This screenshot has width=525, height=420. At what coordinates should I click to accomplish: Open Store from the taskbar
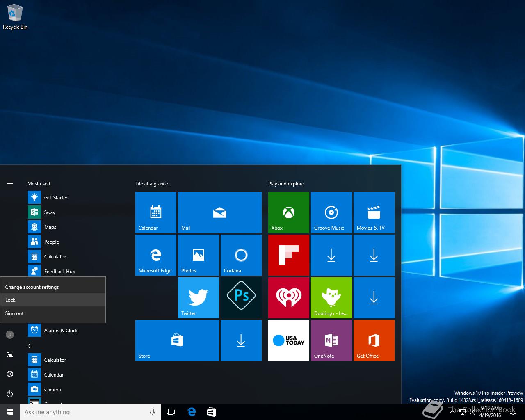pyautogui.click(x=211, y=412)
